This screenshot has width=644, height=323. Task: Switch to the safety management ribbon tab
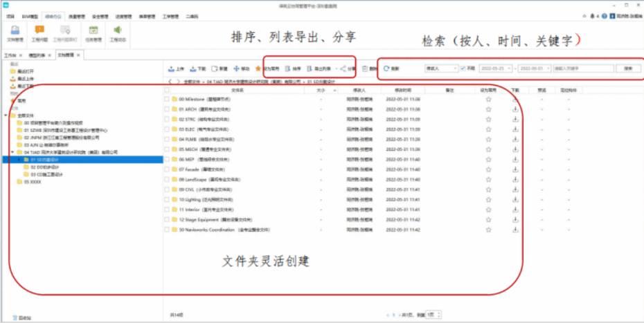100,17
